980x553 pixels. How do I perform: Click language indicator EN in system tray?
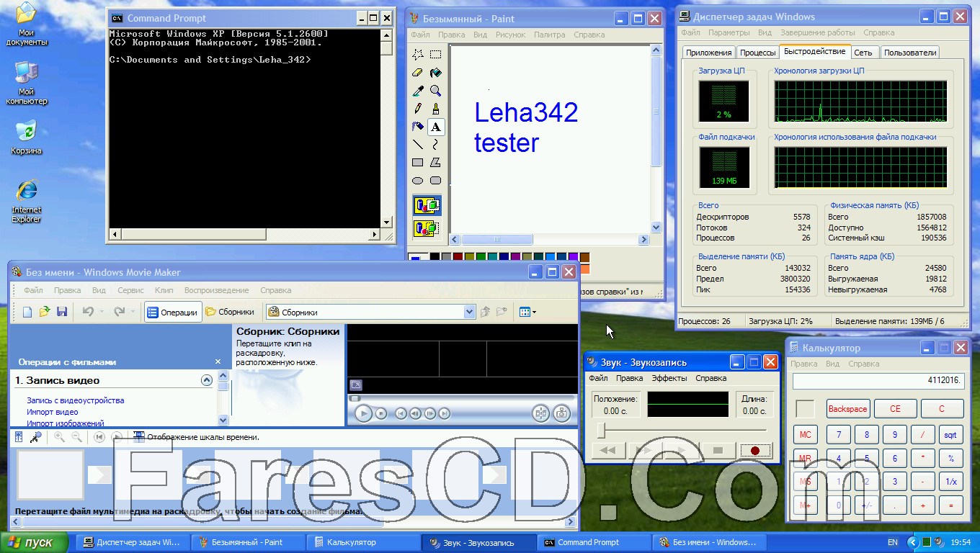(893, 542)
